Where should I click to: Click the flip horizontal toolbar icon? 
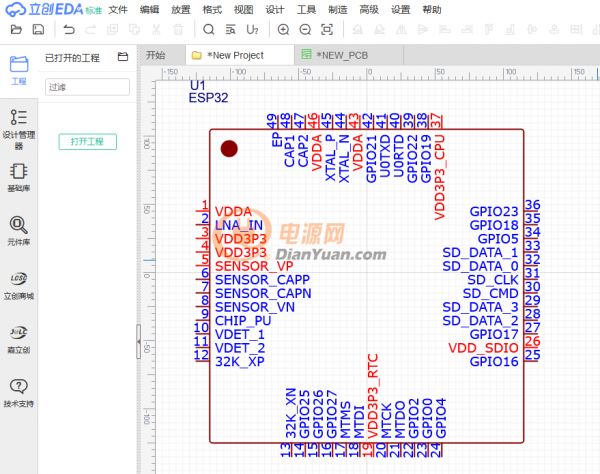tap(401, 29)
